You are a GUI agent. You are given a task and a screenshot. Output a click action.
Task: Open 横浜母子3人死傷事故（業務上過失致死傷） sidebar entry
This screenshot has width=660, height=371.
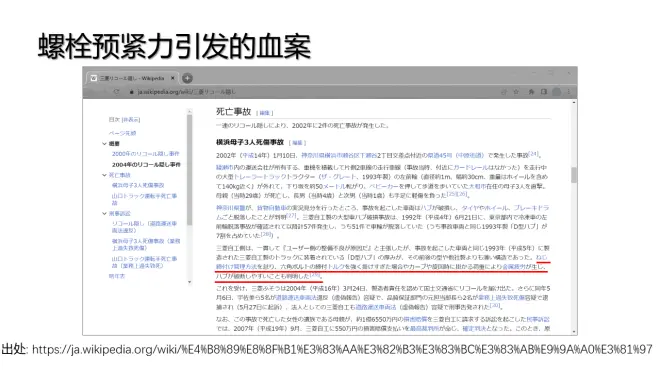146,244
